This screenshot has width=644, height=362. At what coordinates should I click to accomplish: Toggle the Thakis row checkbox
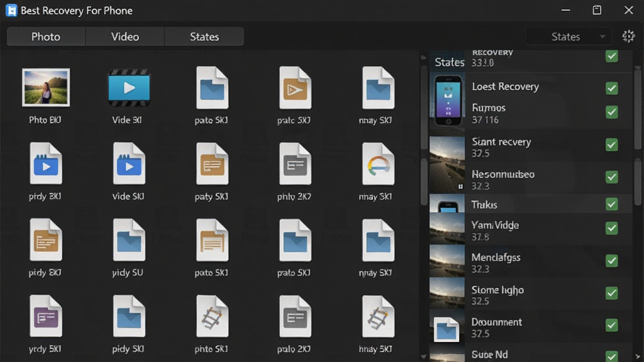coord(611,204)
